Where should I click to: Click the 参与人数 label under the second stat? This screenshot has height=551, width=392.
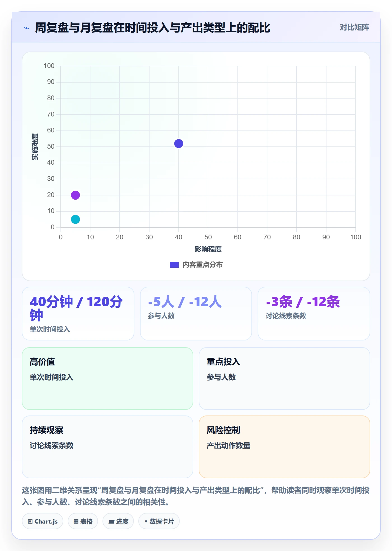point(161,316)
